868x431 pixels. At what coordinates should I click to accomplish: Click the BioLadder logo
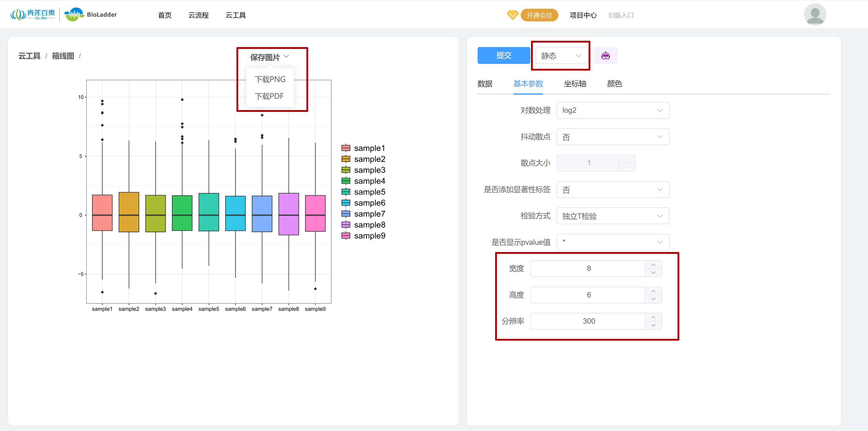(x=91, y=14)
